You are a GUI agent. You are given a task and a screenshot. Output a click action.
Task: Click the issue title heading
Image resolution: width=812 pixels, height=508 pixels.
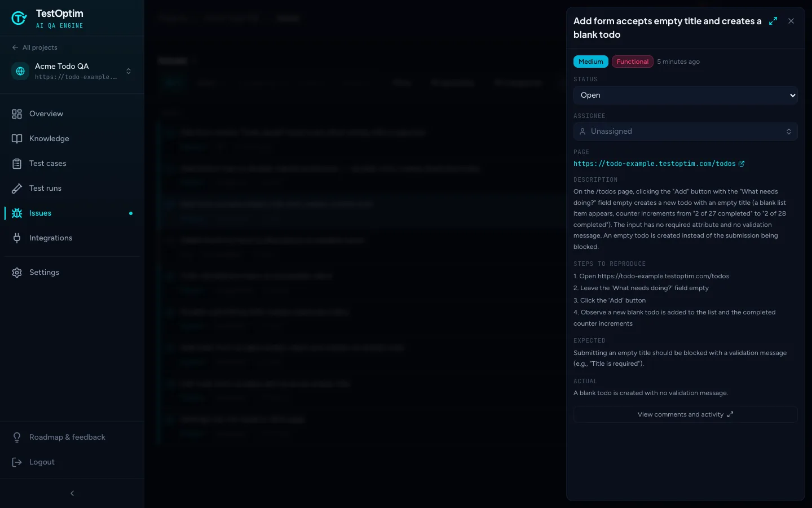pyautogui.click(x=668, y=28)
